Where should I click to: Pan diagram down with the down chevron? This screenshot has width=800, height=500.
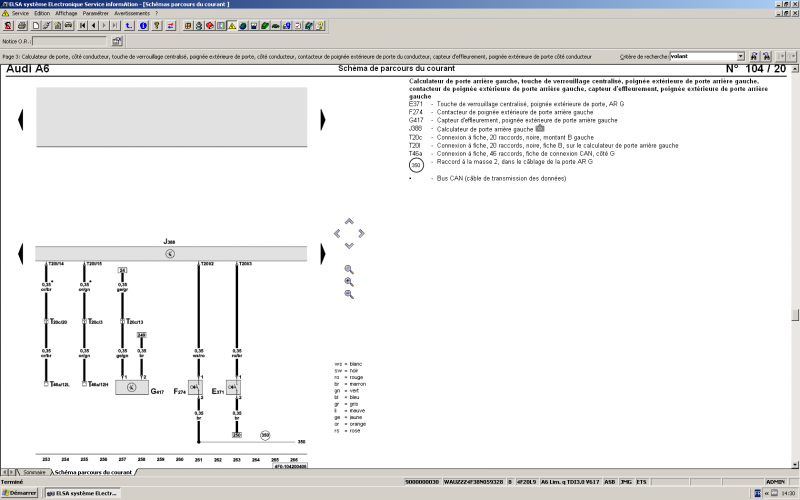click(349, 245)
